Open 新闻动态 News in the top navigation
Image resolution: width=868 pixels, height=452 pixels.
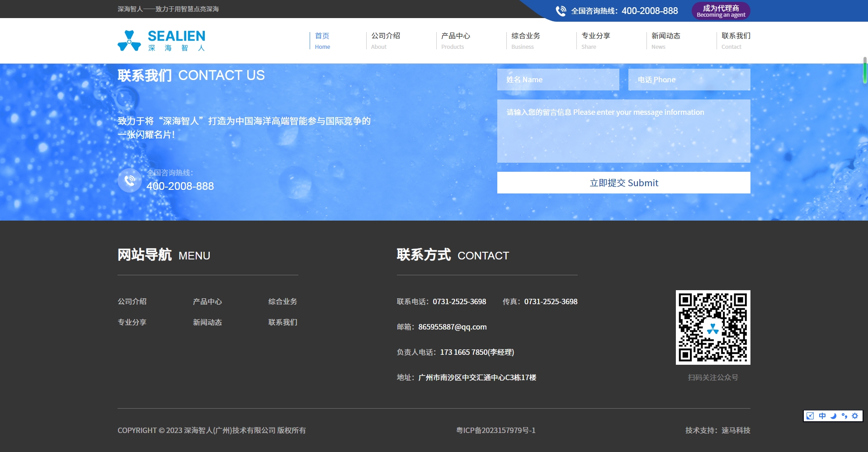click(x=666, y=40)
